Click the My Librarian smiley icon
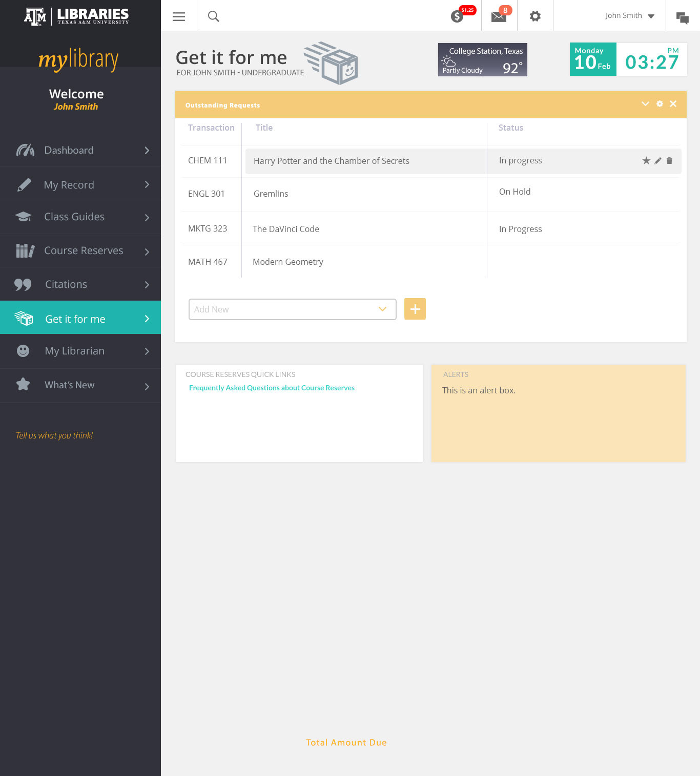The image size is (700, 776). [x=23, y=351]
